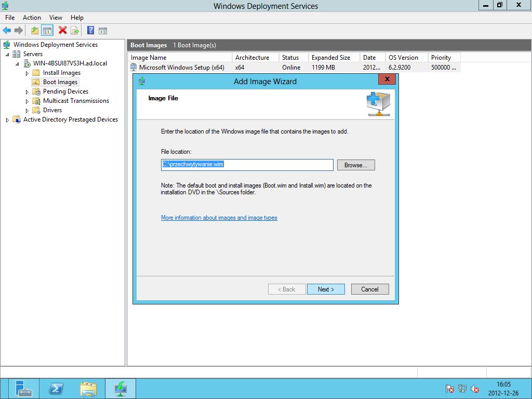Click the boot image icon beside Microsoft Windows Setup
The height and width of the screenshot is (399, 532).
click(134, 67)
